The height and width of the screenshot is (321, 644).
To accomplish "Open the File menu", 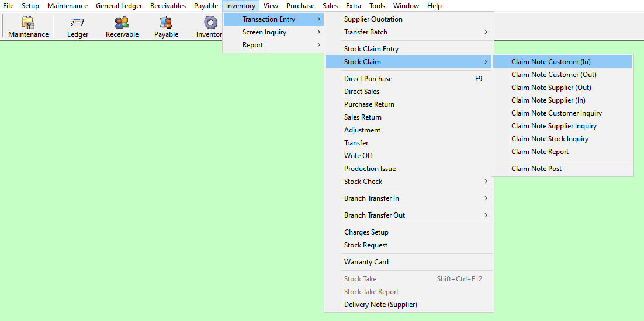I will [x=8, y=6].
